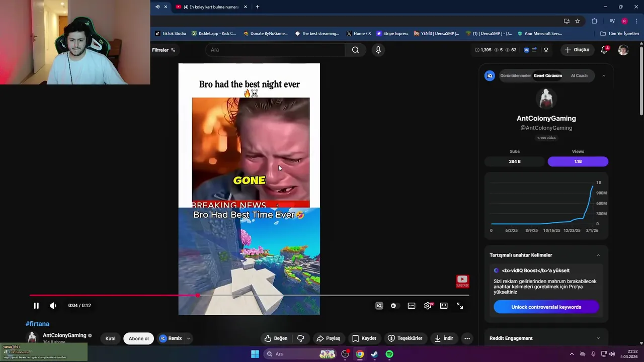Viewport: 644px width, 362px height.
Task: Open more actions three-dot menu
Action: (x=467, y=338)
